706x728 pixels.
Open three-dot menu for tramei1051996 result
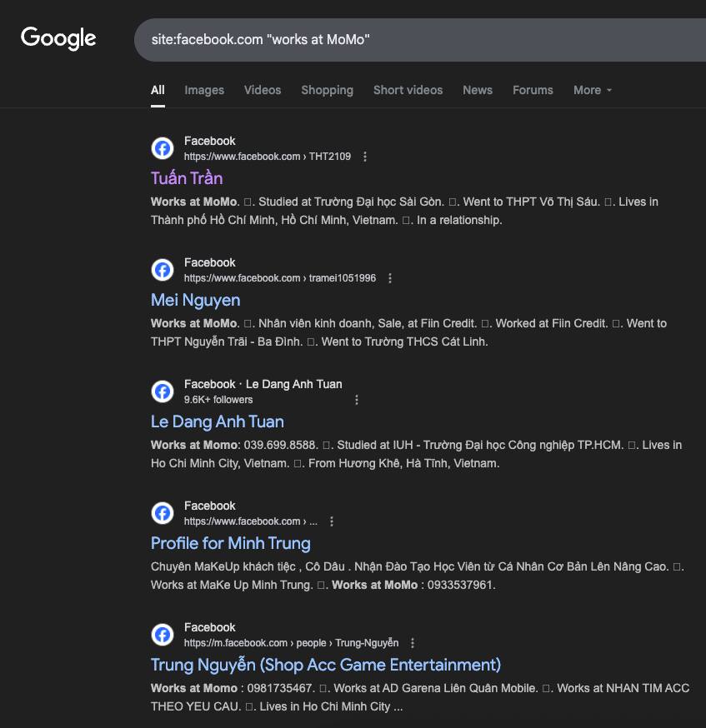390,278
